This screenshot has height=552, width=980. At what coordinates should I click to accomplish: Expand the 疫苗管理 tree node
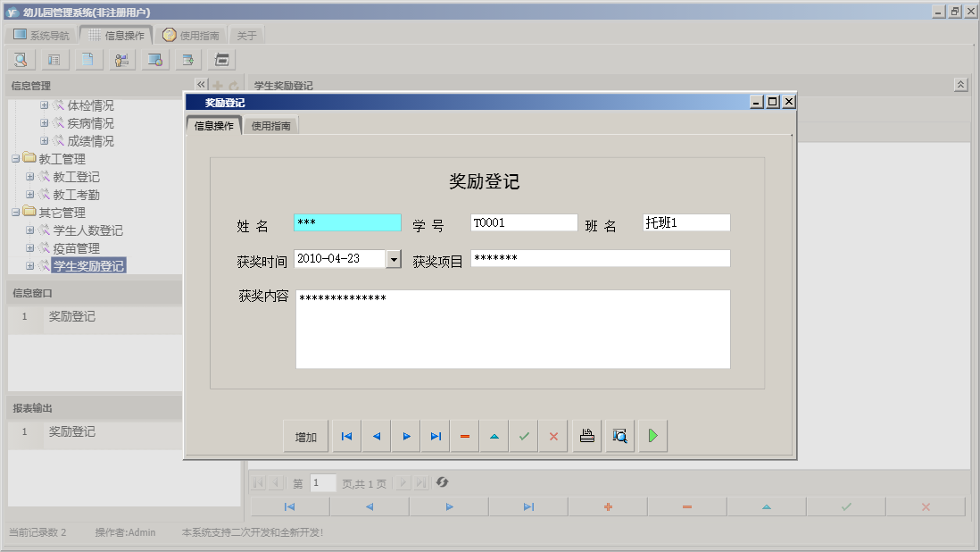tap(29, 247)
